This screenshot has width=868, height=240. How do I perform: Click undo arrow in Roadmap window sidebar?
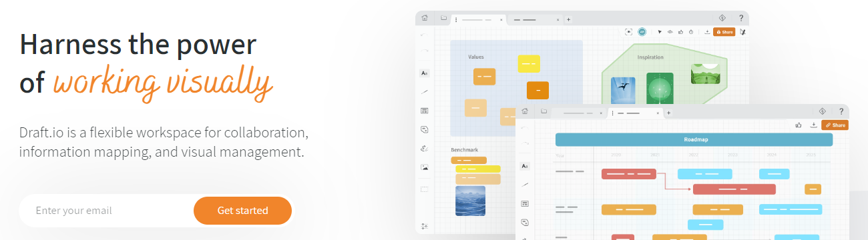(525, 128)
